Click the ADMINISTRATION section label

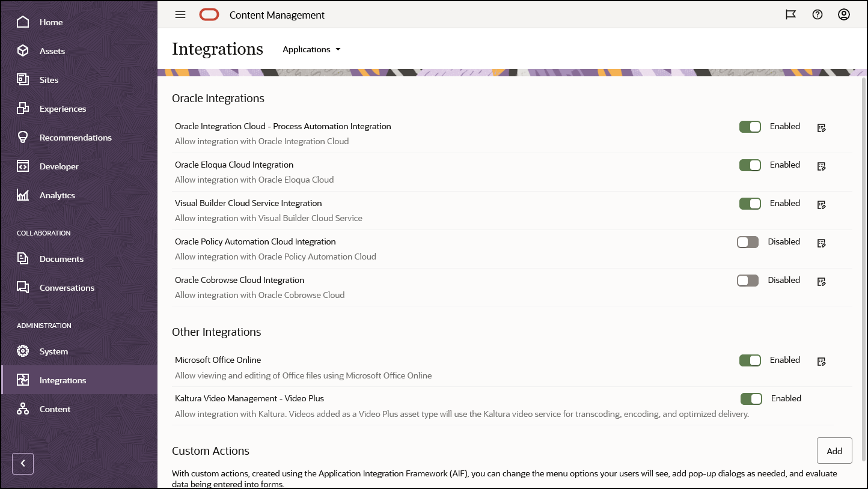(44, 326)
